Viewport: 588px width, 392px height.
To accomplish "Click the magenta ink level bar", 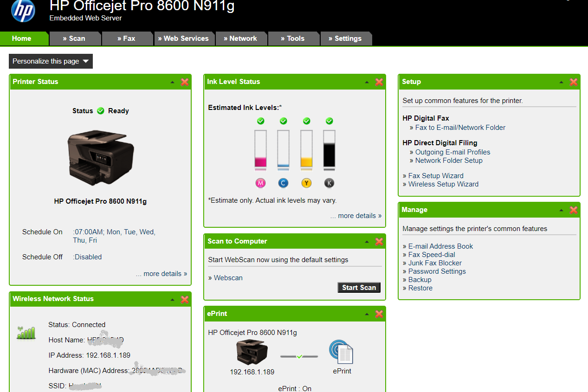I will click(260, 149).
